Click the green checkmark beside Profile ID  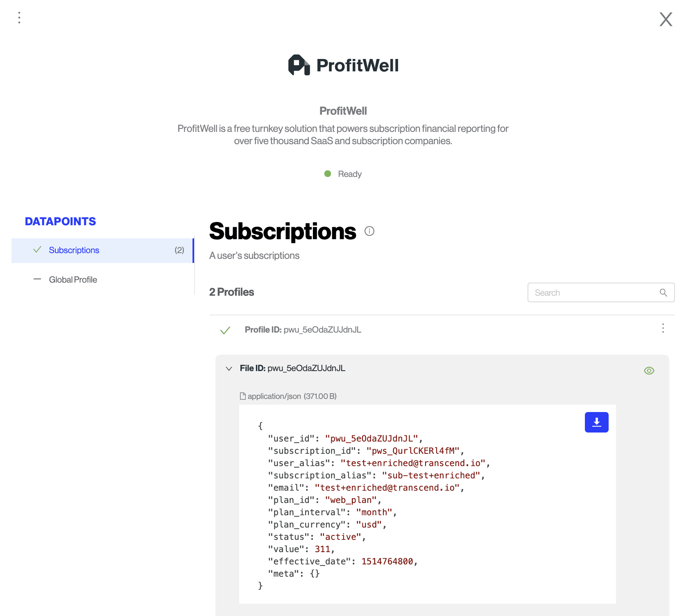[x=225, y=330]
